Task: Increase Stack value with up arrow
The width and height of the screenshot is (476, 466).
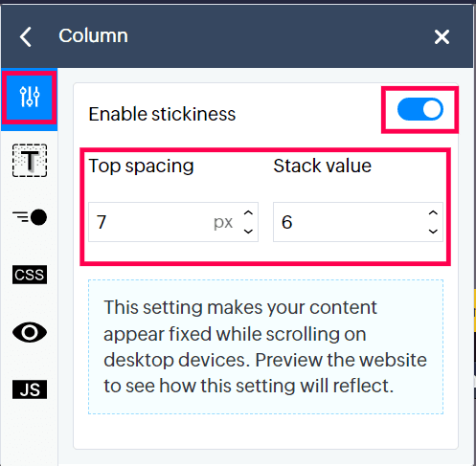Action: pyautogui.click(x=433, y=212)
